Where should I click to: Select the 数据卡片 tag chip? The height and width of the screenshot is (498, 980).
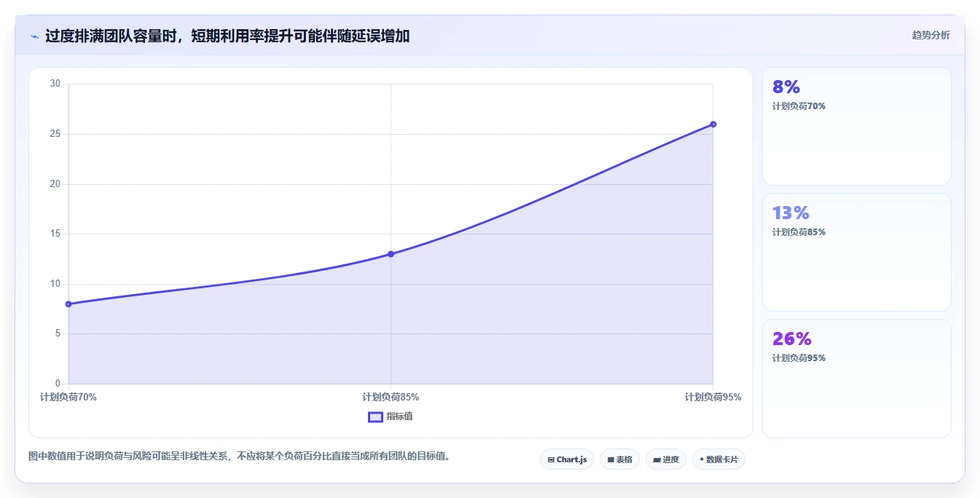click(x=718, y=459)
